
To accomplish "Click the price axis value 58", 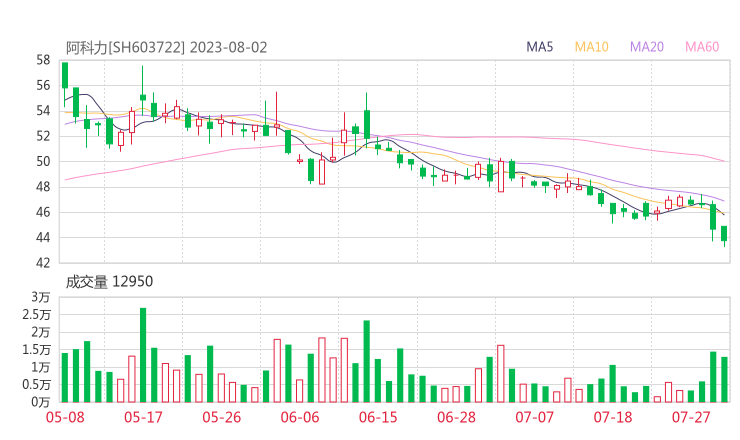I will point(43,60).
